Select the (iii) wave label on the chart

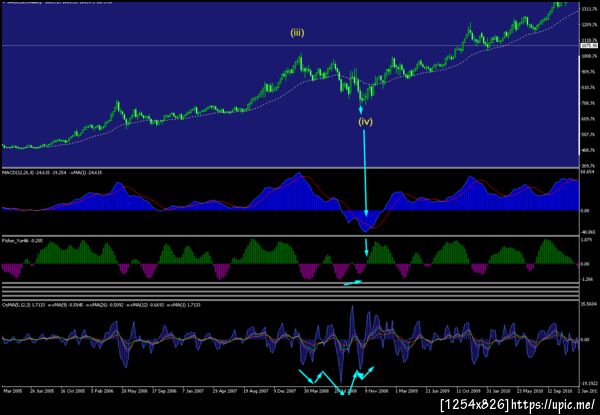[297, 33]
